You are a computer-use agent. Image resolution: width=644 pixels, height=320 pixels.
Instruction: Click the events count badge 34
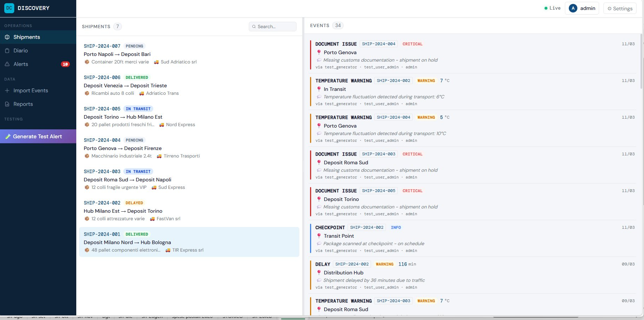pyautogui.click(x=338, y=25)
